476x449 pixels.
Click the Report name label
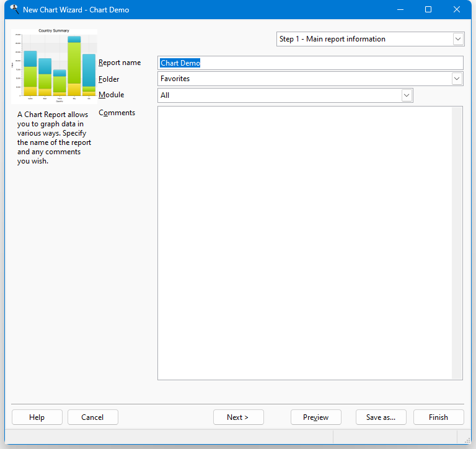[x=120, y=63]
